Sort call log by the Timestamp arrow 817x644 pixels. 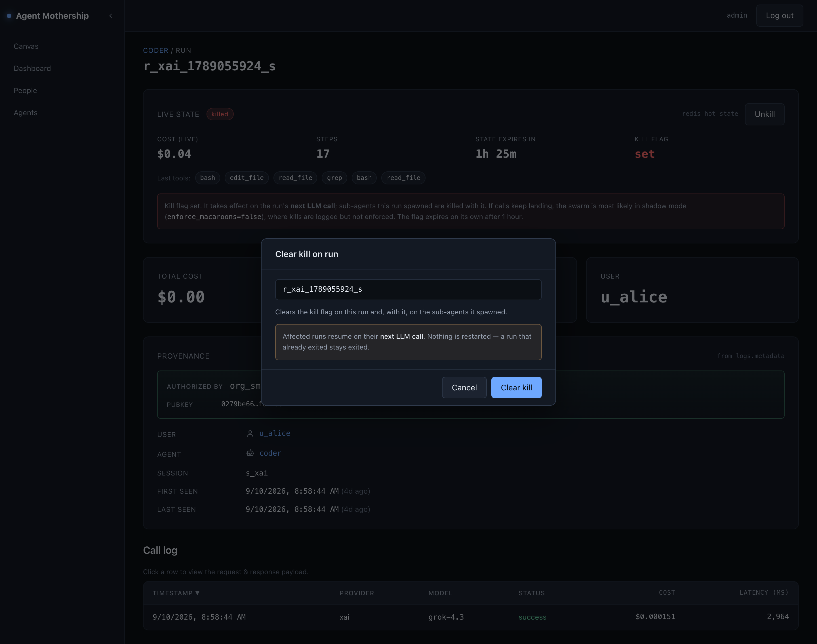coord(197,593)
